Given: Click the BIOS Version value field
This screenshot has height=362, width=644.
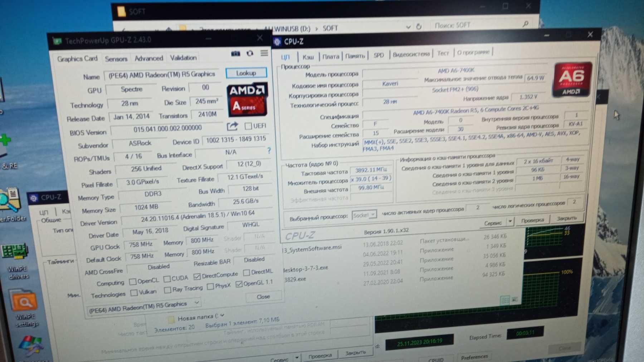Looking at the screenshot, I should [x=167, y=128].
